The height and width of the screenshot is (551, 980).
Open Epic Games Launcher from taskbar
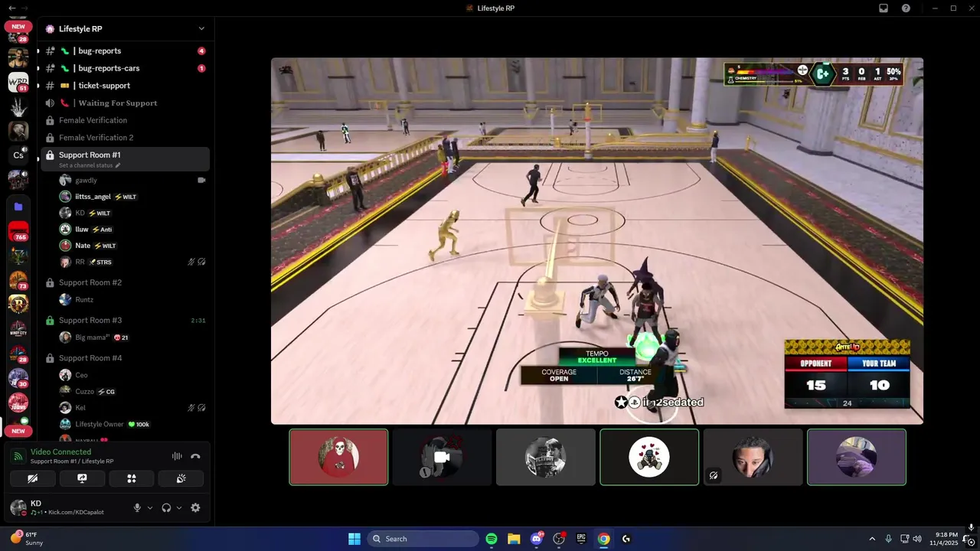pyautogui.click(x=581, y=539)
